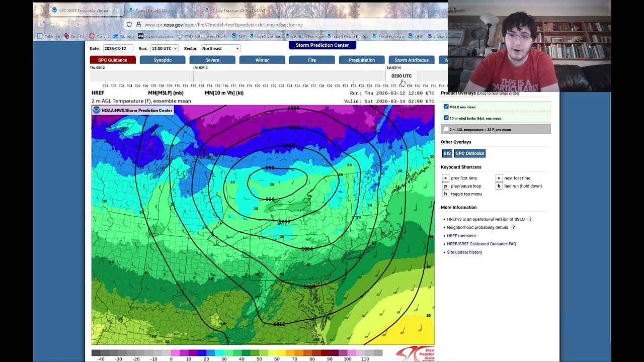Click the help icon beside SSEO
The width and height of the screenshot is (644, 362).
[x=530, y=219]
